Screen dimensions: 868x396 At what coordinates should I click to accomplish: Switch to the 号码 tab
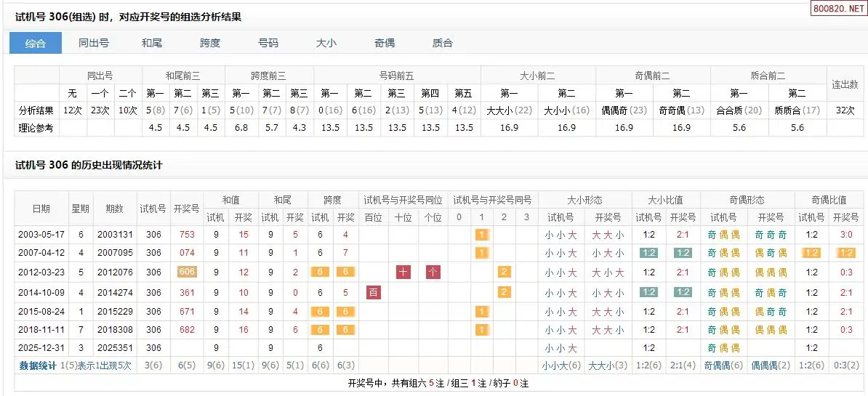click(268, 43)
